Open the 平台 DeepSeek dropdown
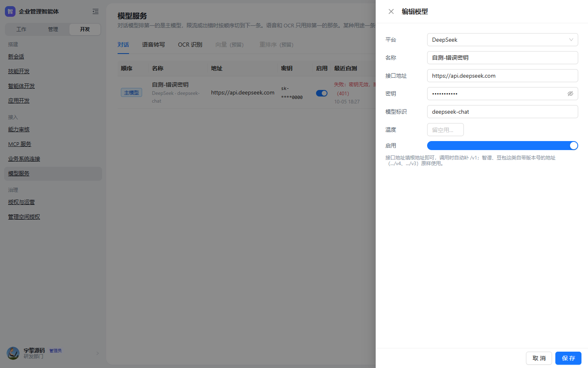This screenshot has height=368, width=588. point(503,40)
